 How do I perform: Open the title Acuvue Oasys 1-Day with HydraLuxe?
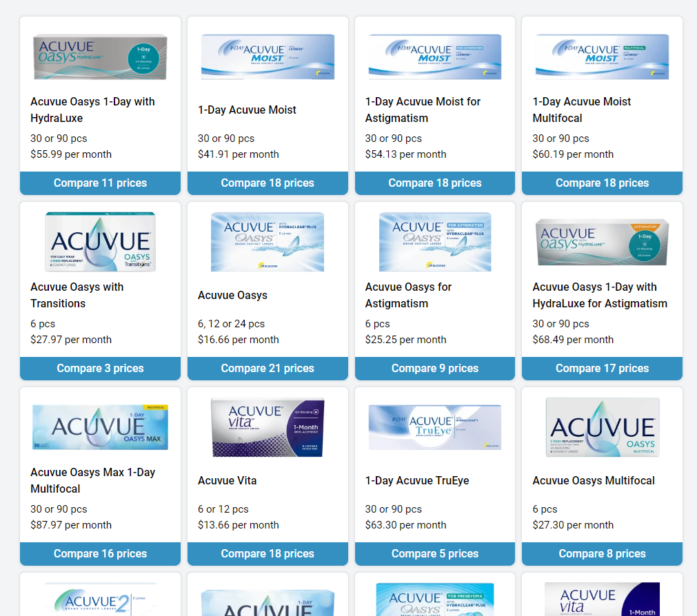(92, 110)
